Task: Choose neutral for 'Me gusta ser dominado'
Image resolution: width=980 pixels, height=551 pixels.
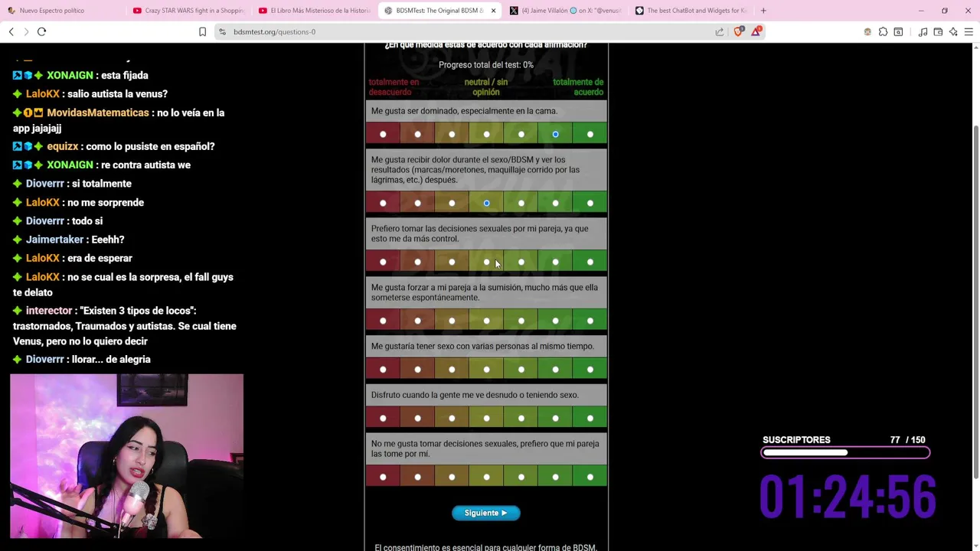Action: 486,135
